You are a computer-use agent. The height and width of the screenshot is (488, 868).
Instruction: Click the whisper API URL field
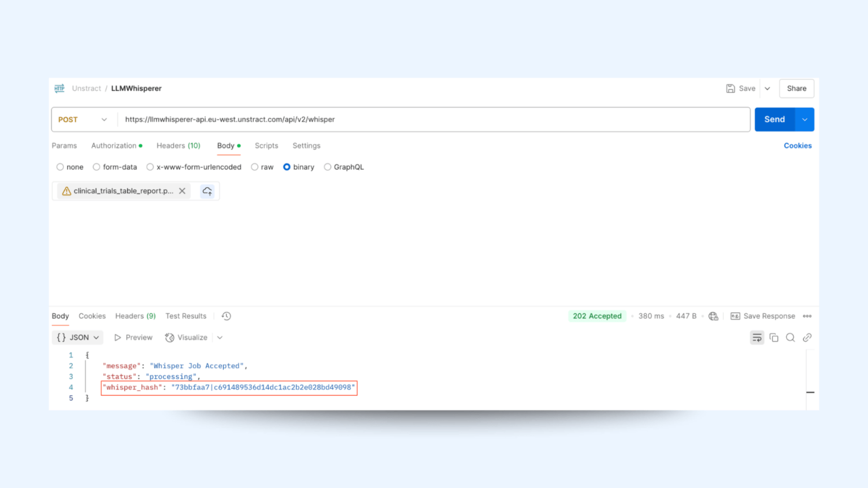(x=396, y=119)
